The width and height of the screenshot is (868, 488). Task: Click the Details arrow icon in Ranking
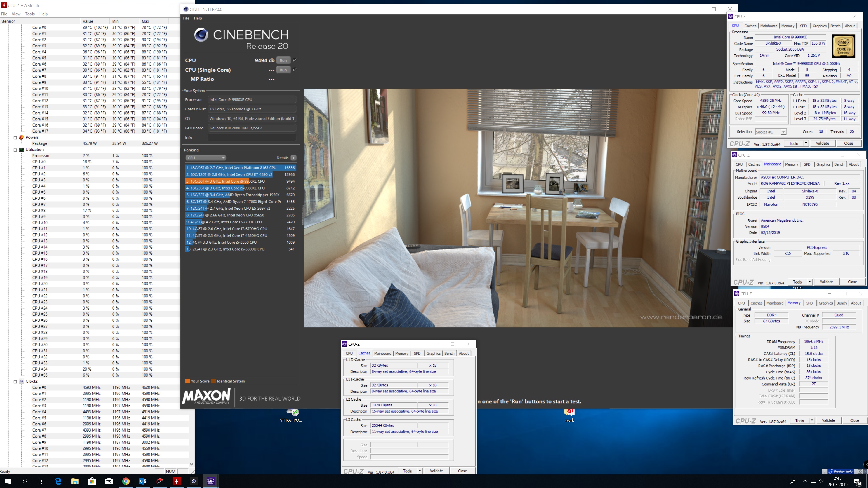point(294,158)
